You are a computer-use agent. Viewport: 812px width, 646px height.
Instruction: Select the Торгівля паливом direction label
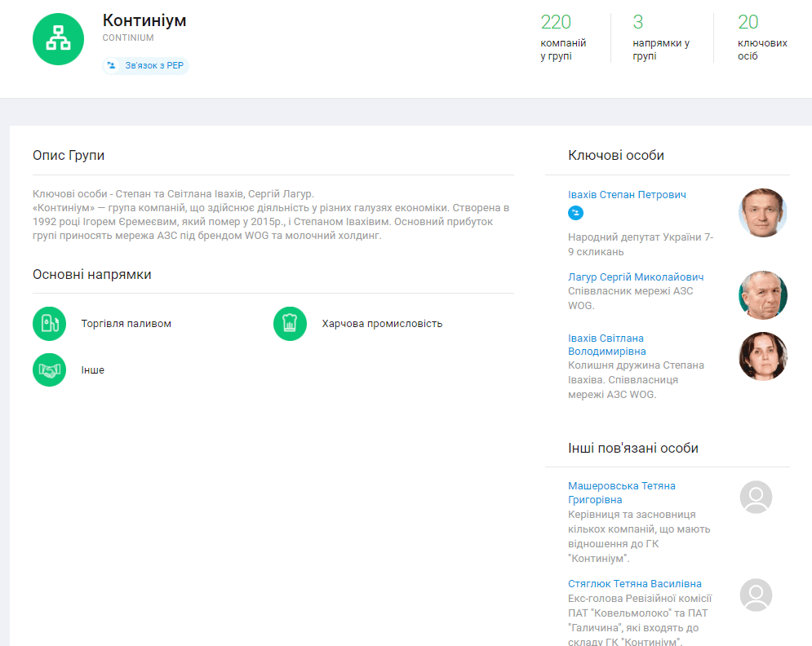point(126,324)
